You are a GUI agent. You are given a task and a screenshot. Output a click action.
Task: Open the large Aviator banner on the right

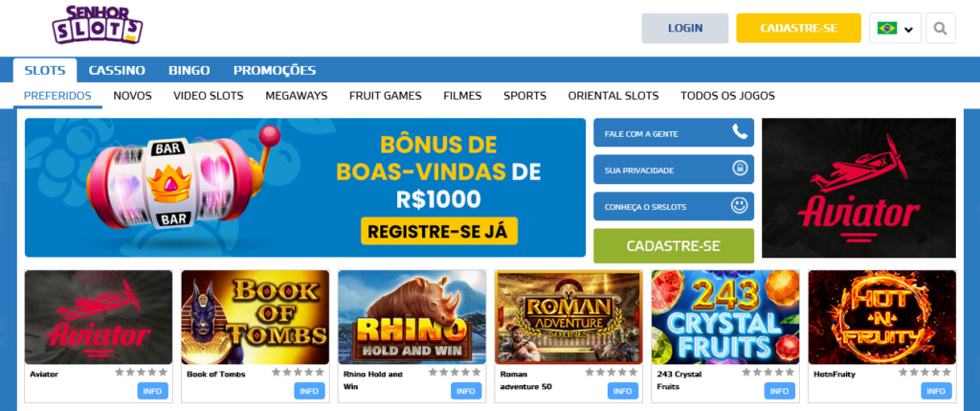click(x=858, y=188)
